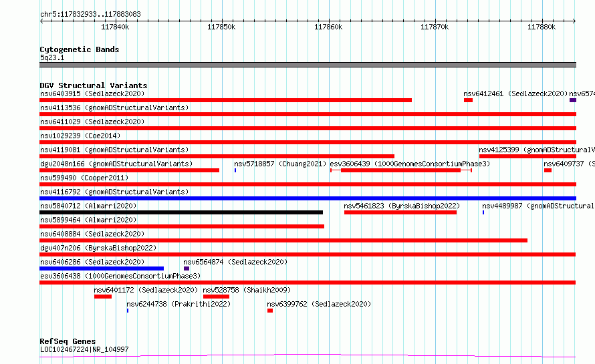
Task: Open dgv407n206 (ByrskaBishop2022) label
Action: [x=98, y=248]
